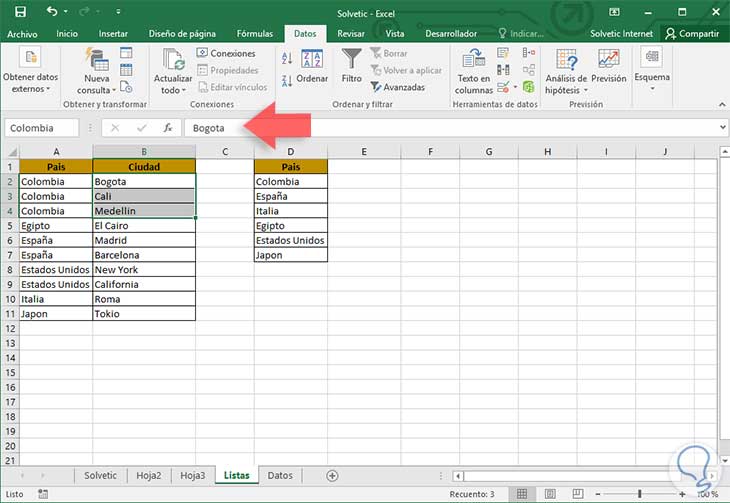Undo the last action

tap(51, 11)
